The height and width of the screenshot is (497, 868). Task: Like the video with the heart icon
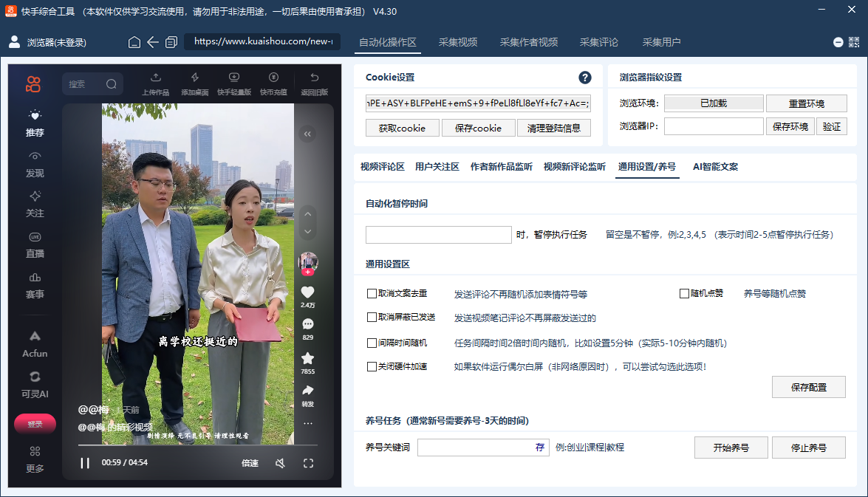pos(307,292)
